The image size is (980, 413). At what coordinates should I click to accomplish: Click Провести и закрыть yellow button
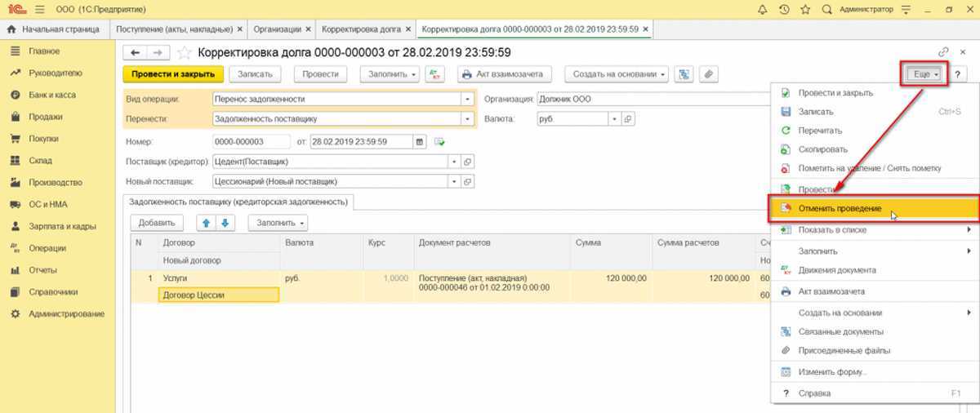coord(173,73)
